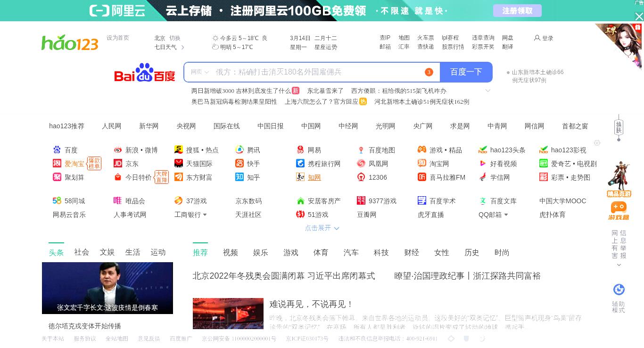The height and width of the screenshot is (348, 644).
Task: Click the Baidu logo
Action: tap(145, 73)
